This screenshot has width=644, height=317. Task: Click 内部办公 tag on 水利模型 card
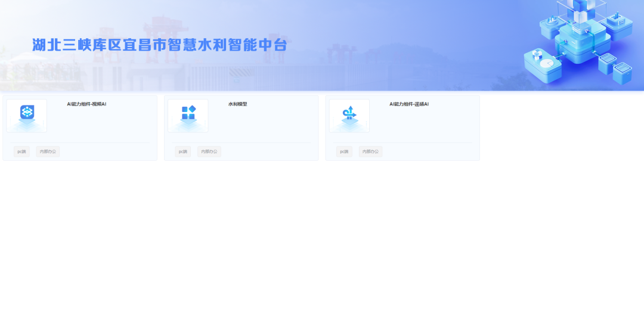point(209,152)
